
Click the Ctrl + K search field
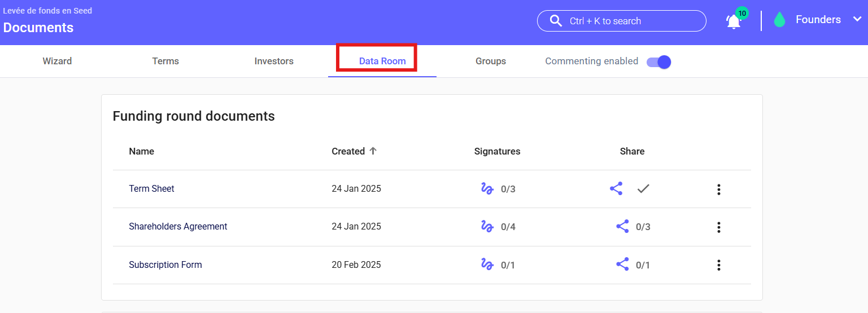[x=621, y=21]
